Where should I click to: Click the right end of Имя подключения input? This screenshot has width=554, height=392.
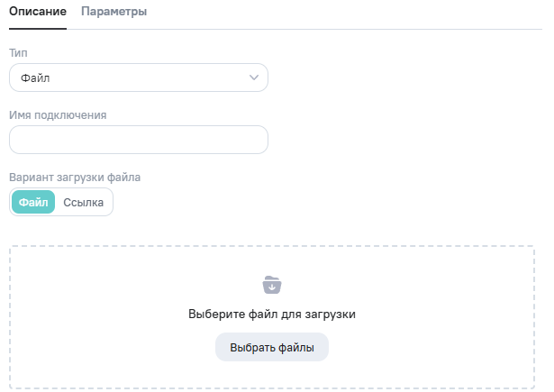(257, 140)
